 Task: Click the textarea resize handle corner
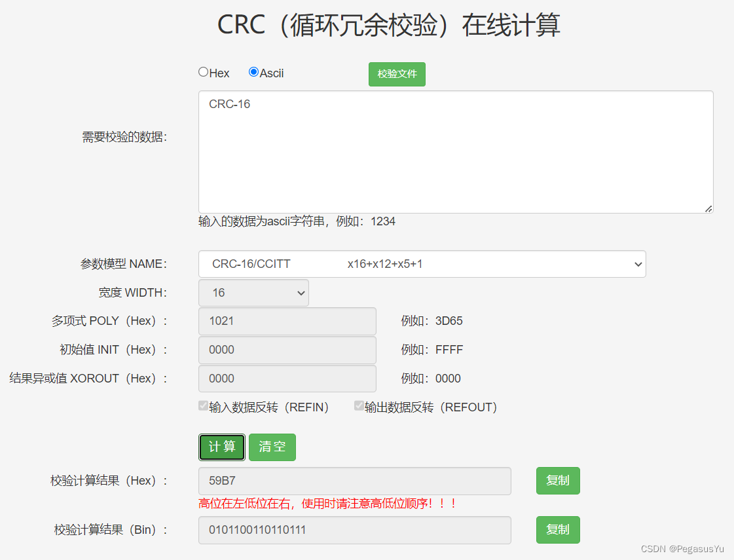point(708,208)
